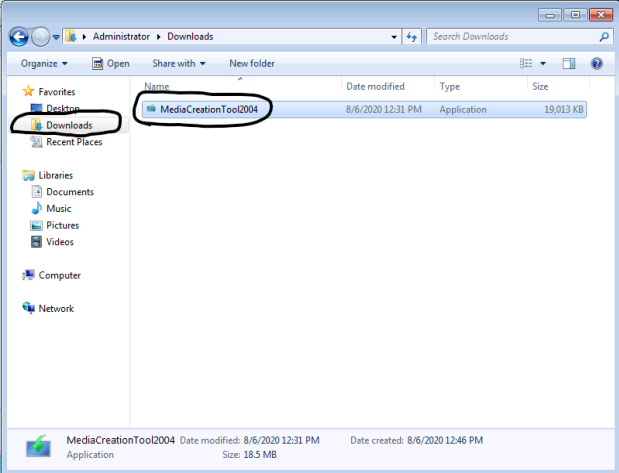619x473 pixels.
Task: Click the Open toolbar button
Action: pyautogui.click(x=111, y=64)
